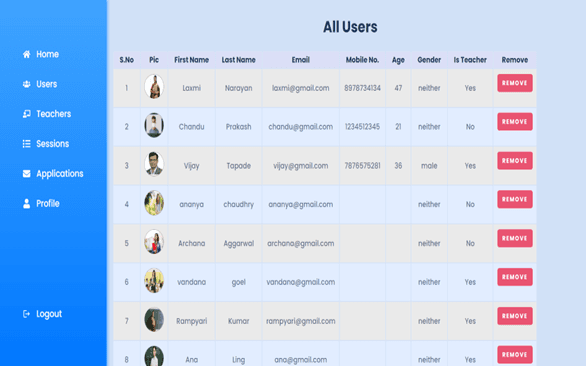
Task: Click the All Users page heading
Action: [x=350, y=27]
